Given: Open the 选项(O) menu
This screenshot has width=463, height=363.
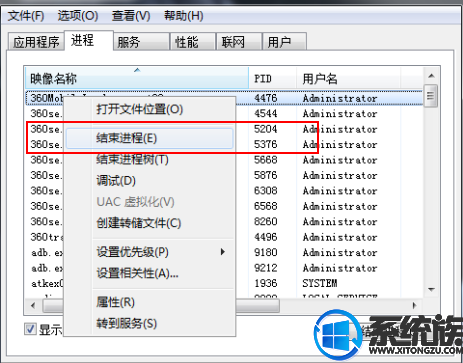Looking at the screenshot, I should (78, 16).
